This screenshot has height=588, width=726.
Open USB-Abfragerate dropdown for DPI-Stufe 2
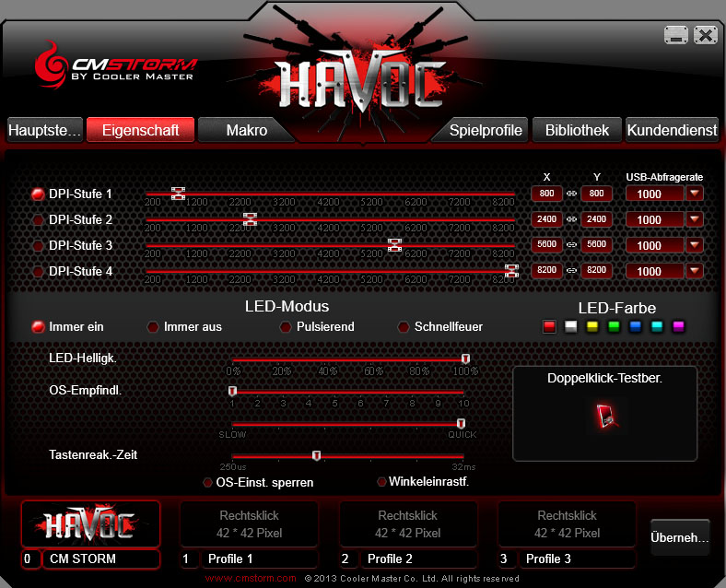click(x=695, y=219)
